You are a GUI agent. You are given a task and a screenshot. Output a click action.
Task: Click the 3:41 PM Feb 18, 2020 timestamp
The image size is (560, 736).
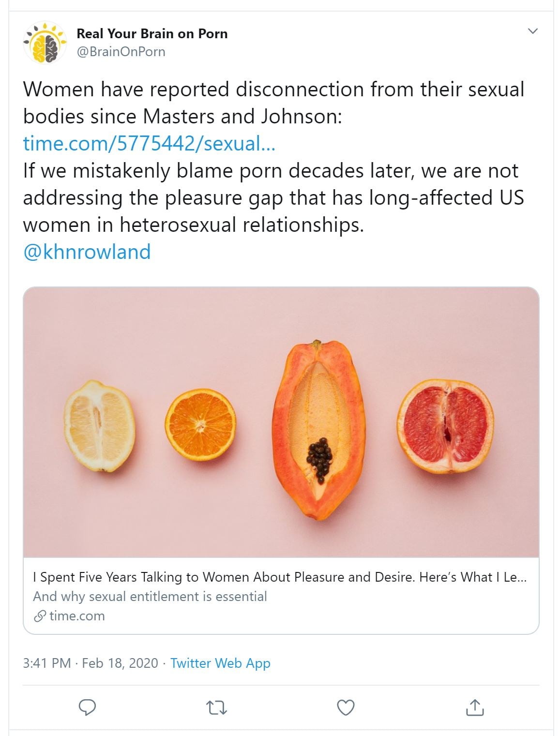[91, 663]
